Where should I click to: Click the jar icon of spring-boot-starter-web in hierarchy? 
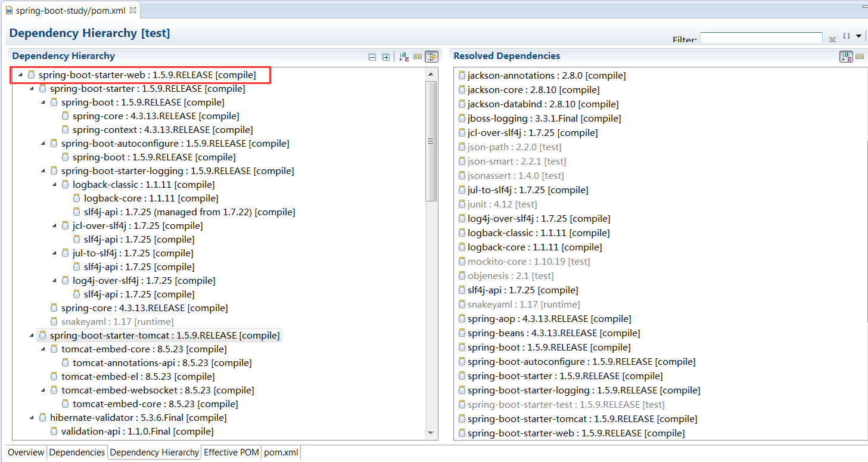coord(31,75)
